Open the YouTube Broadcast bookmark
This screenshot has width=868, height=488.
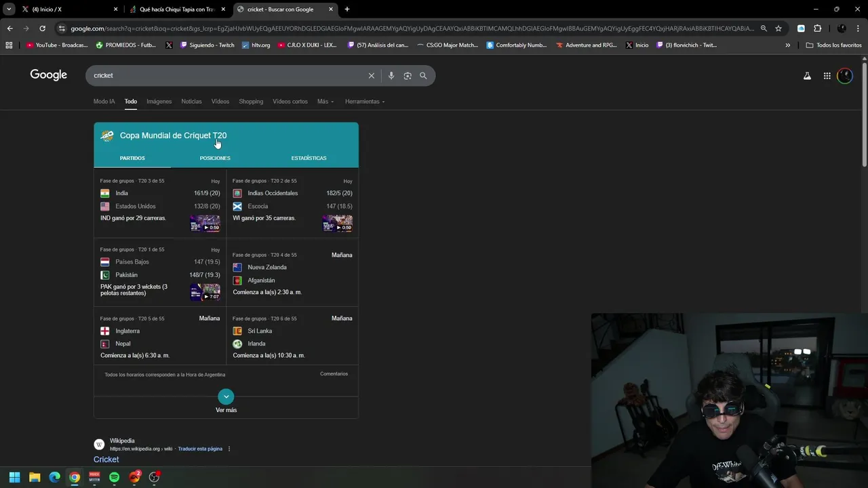coord(57,45)
